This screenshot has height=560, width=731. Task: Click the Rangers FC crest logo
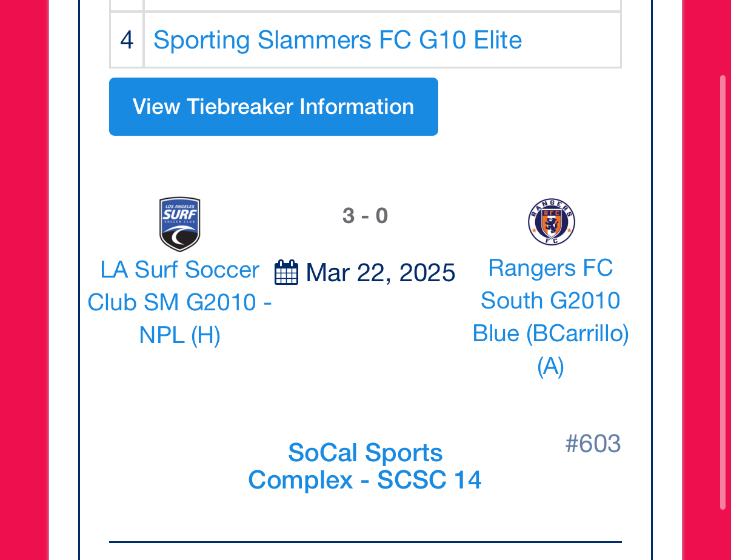pos(551,222)
